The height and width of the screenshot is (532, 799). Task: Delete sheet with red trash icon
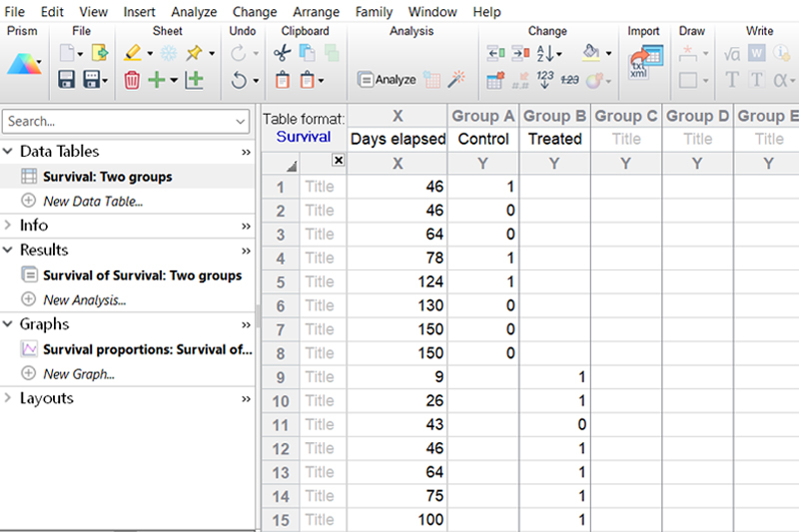pos(132,80)
